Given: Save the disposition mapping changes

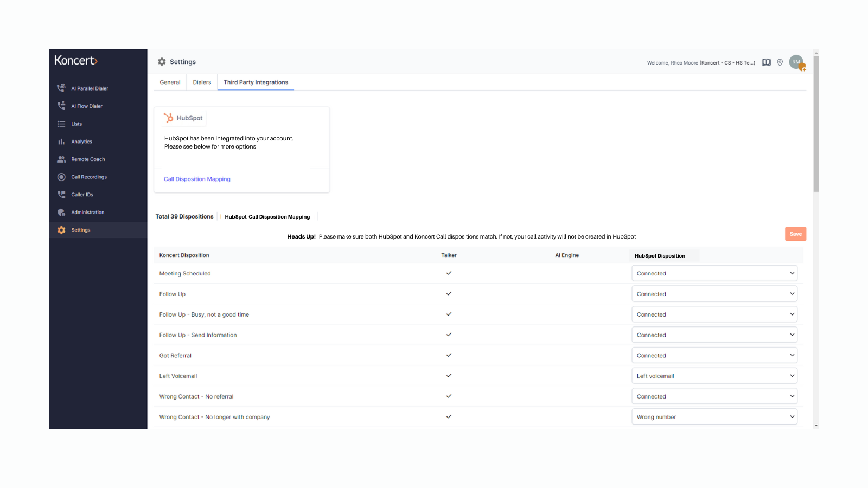Looking at the screenshot, I should 795,234.
